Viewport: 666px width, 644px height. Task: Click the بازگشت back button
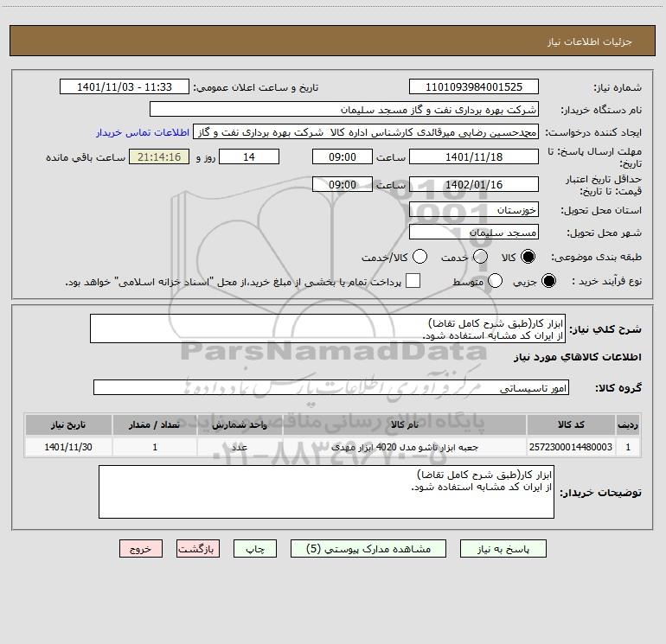click(198, 549)
